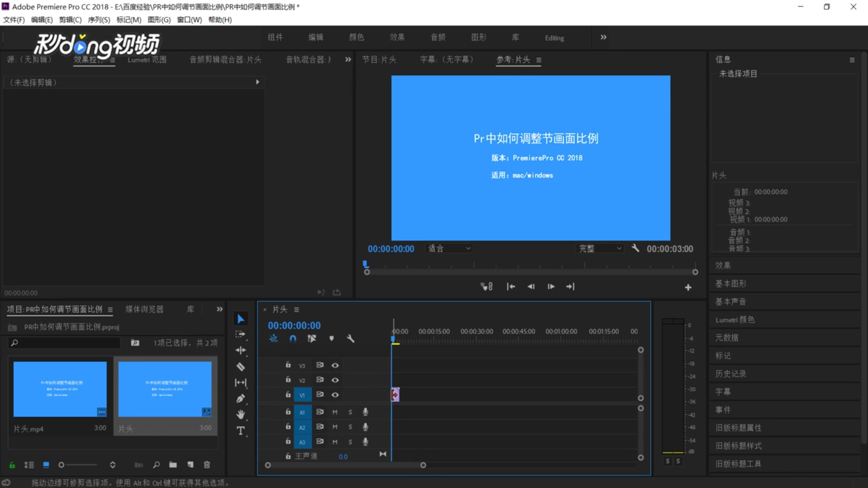Toggle project writable lock icon

point(12,465)
